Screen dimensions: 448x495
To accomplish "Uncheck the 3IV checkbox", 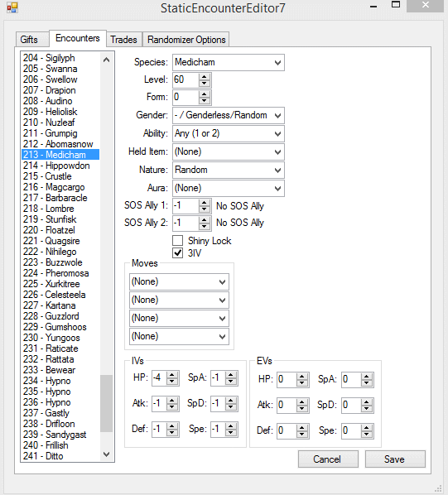I will (x=178, y=252).
